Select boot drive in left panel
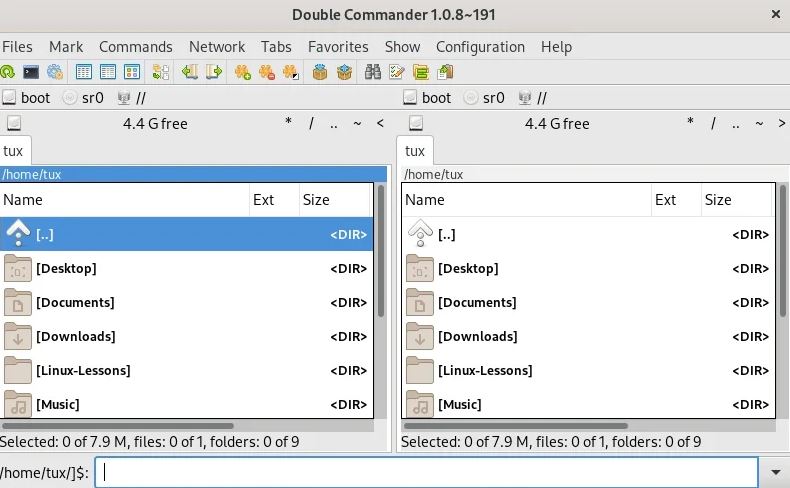This screenshot has width=790, height=488. tap(26, 98)
